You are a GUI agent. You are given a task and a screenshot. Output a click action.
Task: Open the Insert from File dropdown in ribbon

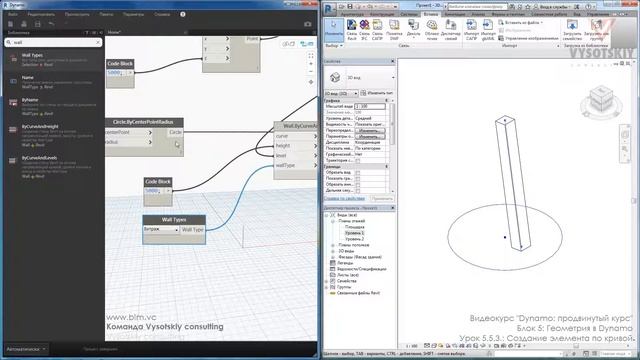(x=521, y=23)
